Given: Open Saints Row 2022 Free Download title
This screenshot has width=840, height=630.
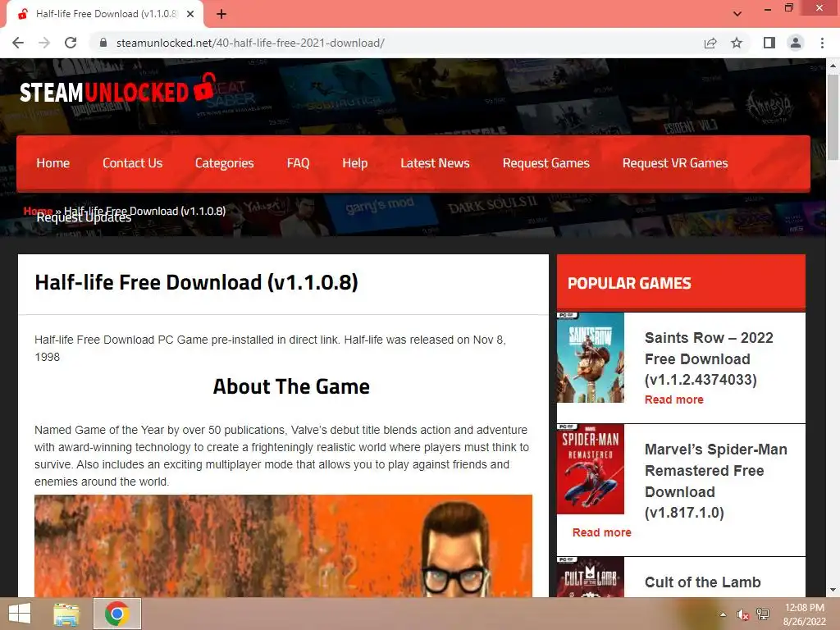Looking at the screenshot, I should pyautogui.click(x=709, y=358).
